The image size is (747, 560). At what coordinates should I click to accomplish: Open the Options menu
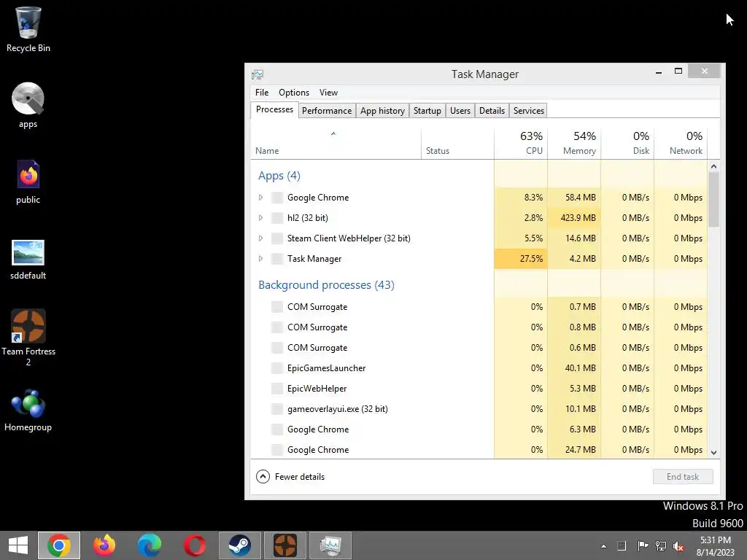pos(294,93)
